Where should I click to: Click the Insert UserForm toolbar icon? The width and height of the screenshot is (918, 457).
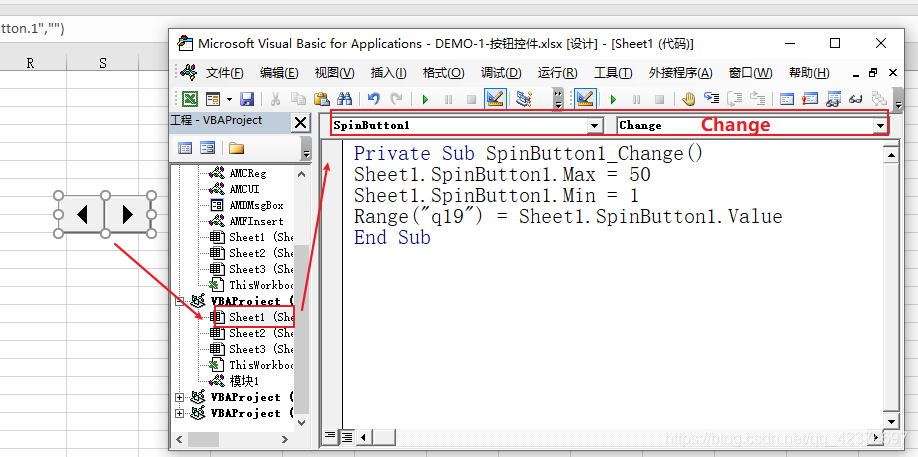[212, 99]
